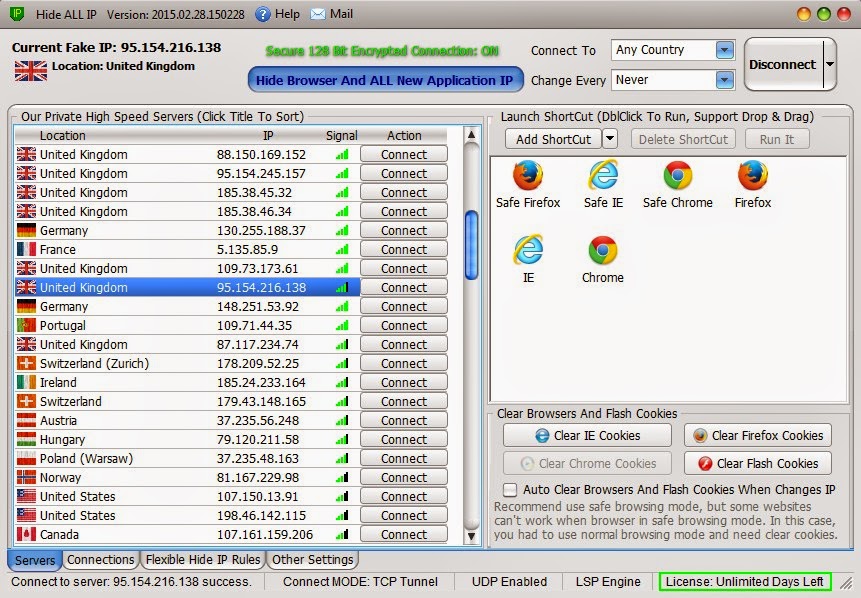Click the Action column header
Viewport: 861px width, 598px height.
click(x=404, y=136)
